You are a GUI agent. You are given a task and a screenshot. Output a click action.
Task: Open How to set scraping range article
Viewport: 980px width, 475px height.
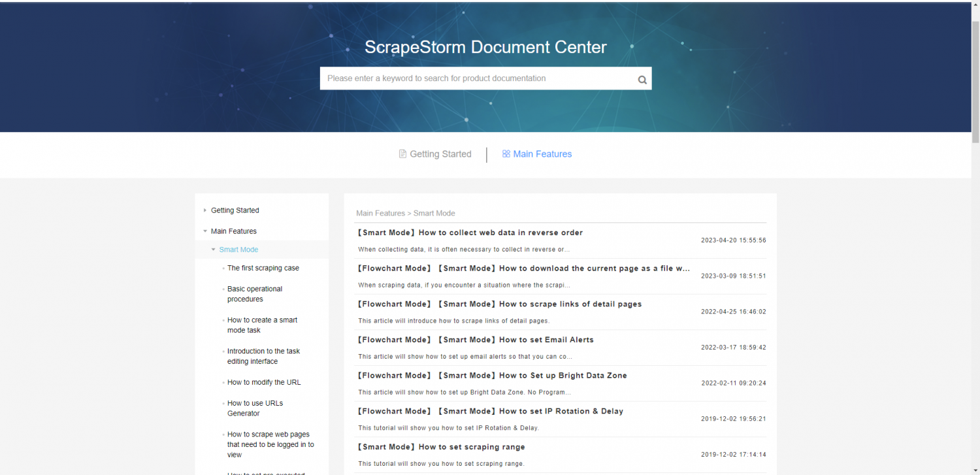[441, 447]
